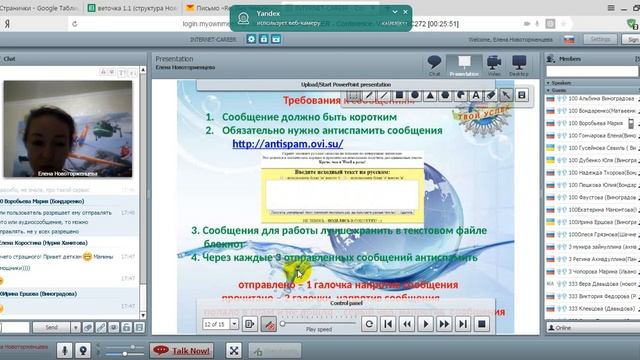Click the next-slide advance icon in control panel
The height and width of the screenshot is (360, 640).
[x=249, y=324]
